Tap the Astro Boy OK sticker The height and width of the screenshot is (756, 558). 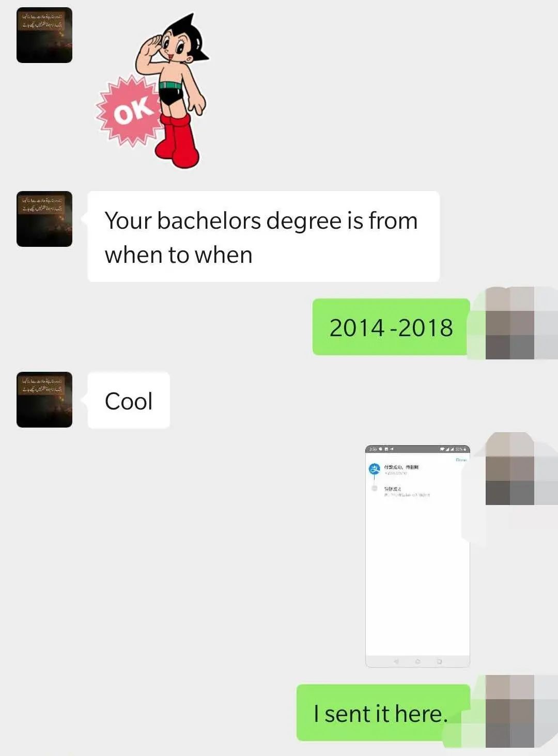click(152, 91)
